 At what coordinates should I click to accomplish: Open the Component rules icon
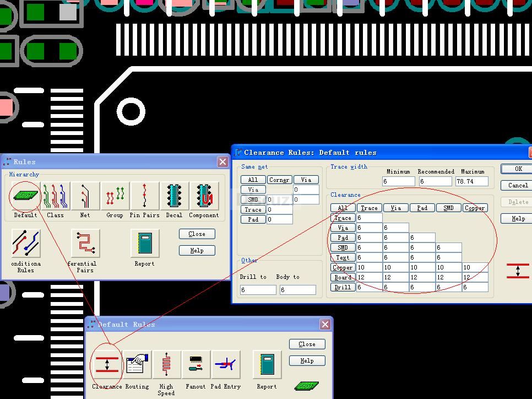tap(204, 196)
